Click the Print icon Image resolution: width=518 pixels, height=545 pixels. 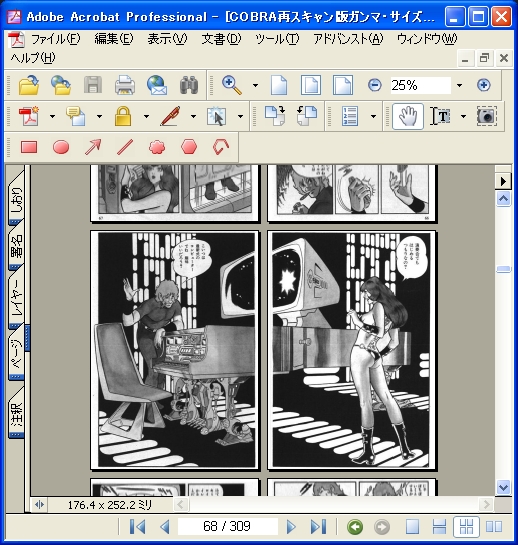[125, 85]
